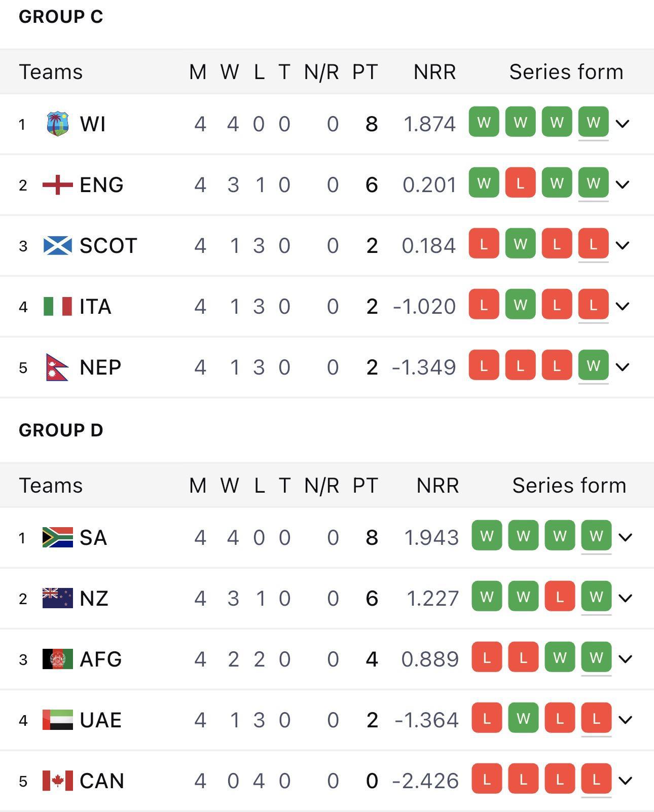This screenshot has height=812, width=654.
Task: Expand the SA row chevron
Action: click(x=626, y=537)
